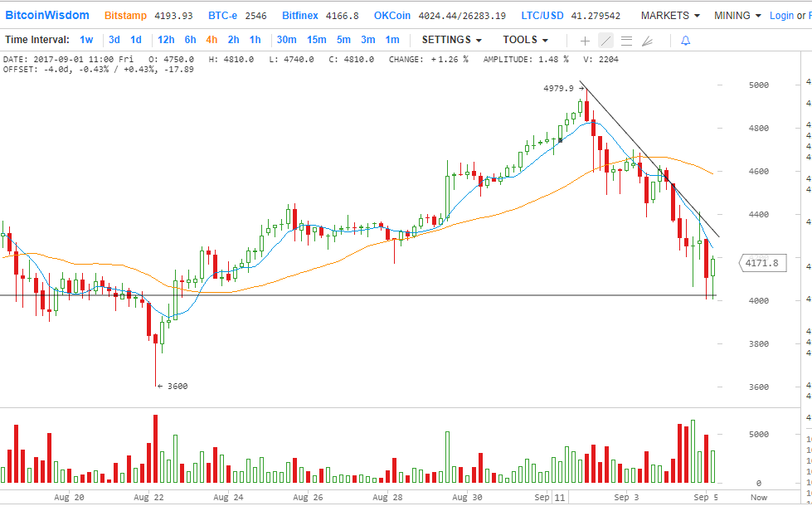Expand the MARKETS menu
This screenshot has width=812, height=511.
pos(669,15)
